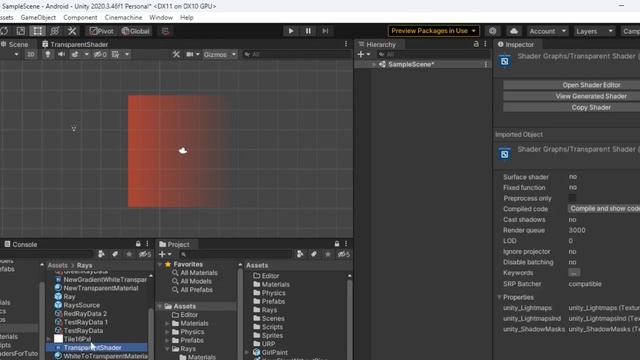Select the Console tab
Viewport: 640px width, 360px height.
pos(20,244)
